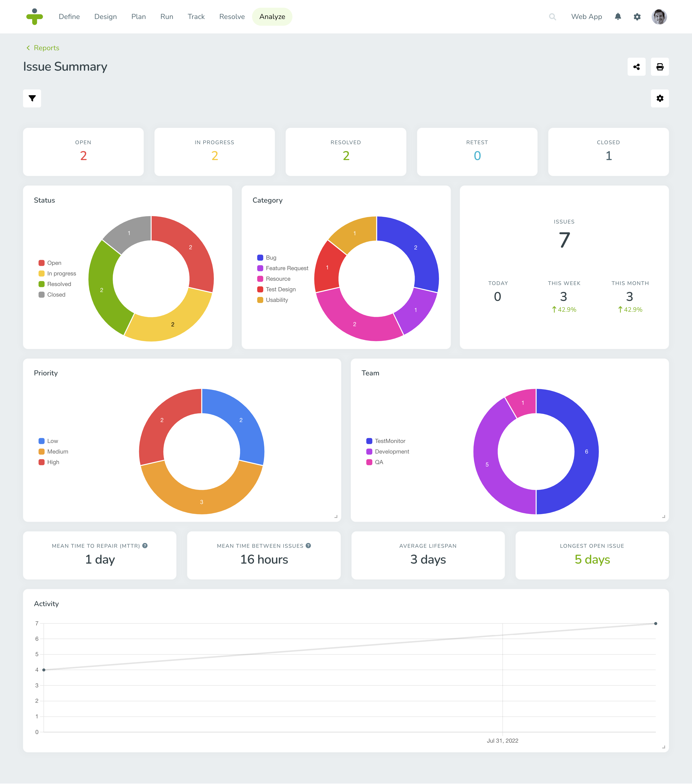Image resolution: width=692 pixels, height=784 pixels.
Task: Click the total Issues count 7
Action: point(564,241)
